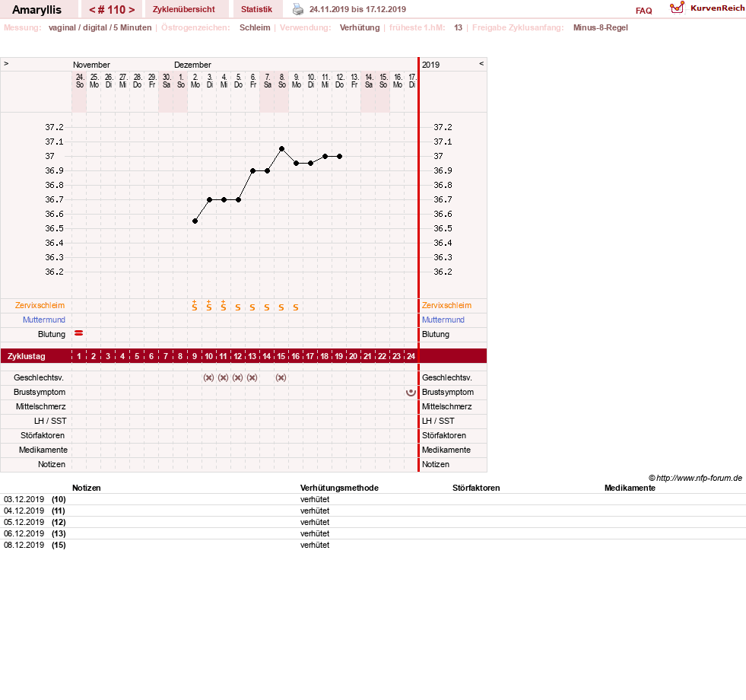Click the Zyklustag label in red bar

point(26,356)
